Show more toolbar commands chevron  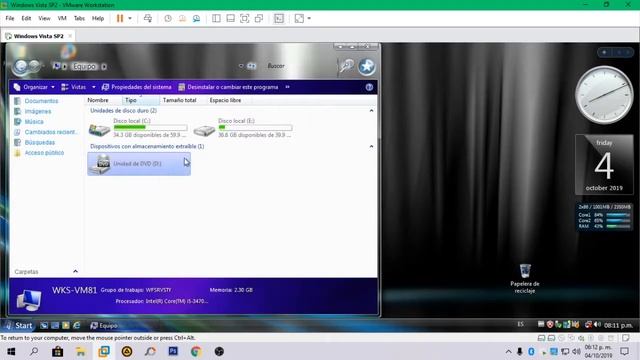tap(287, 87)
